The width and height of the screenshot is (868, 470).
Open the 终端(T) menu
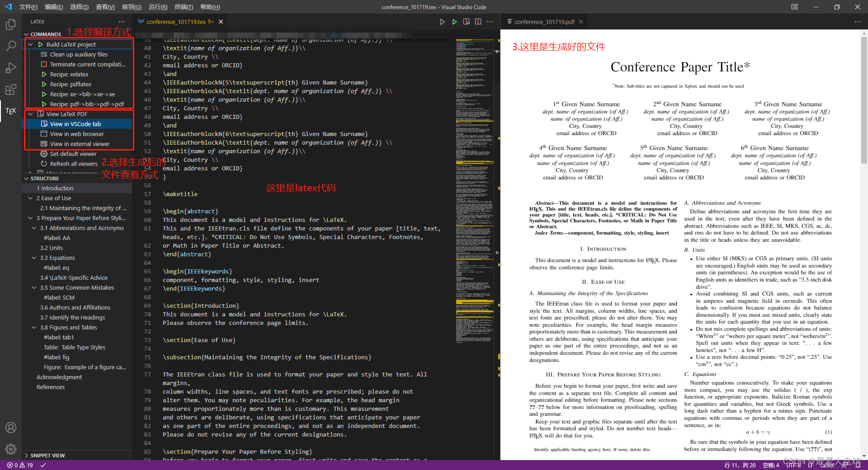point(184,7)
